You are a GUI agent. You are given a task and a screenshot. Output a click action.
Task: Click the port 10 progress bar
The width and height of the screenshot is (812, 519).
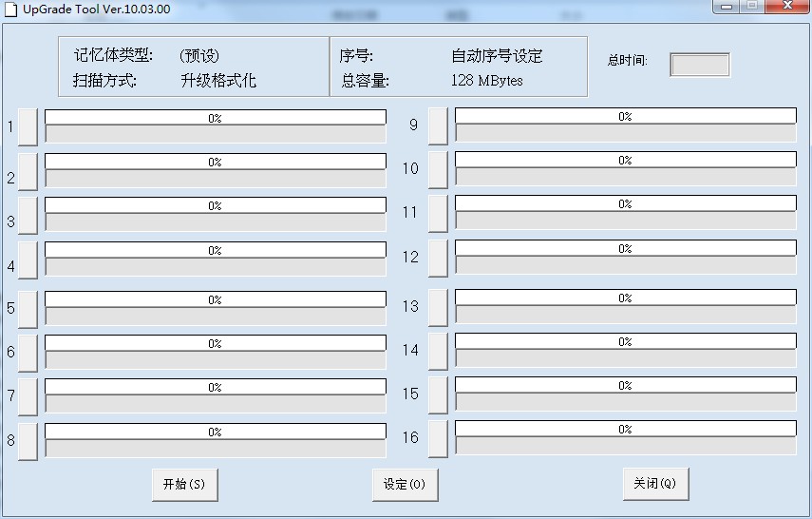[625, 161]
